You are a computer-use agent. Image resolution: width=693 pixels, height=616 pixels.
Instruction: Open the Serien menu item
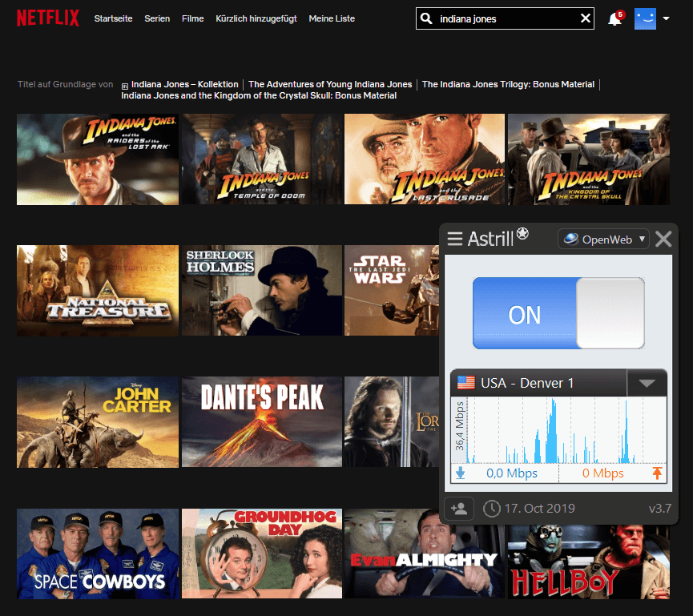coord(157,18)
